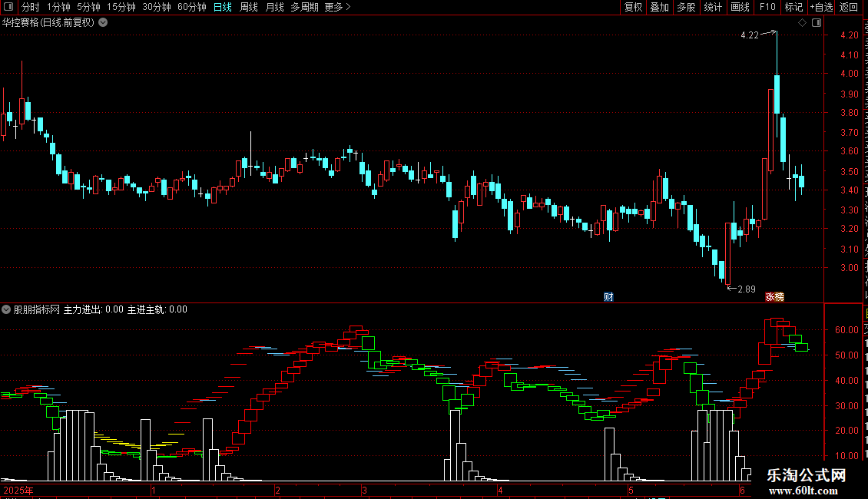Screen dimensions: 868x499
Task: Switch to the 月线 monthly chart
Action: point(274,7)
